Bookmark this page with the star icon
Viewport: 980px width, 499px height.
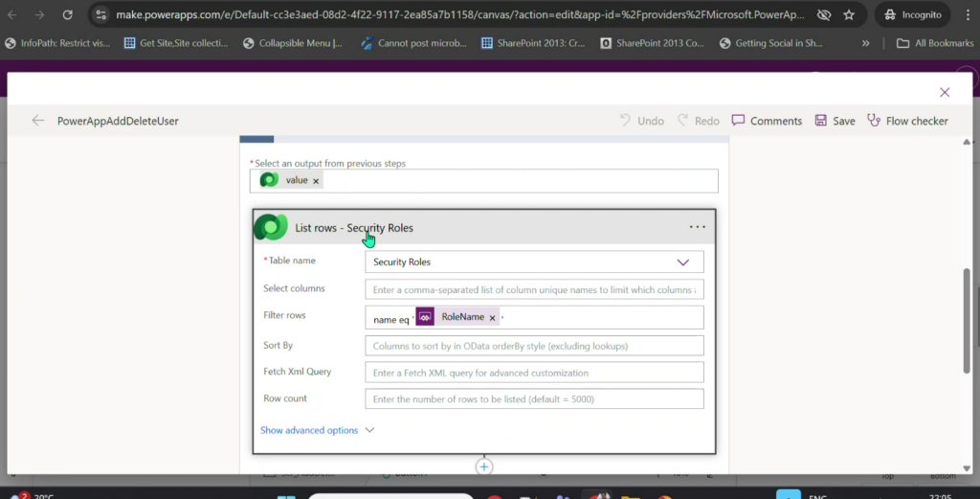coord(849,15)
